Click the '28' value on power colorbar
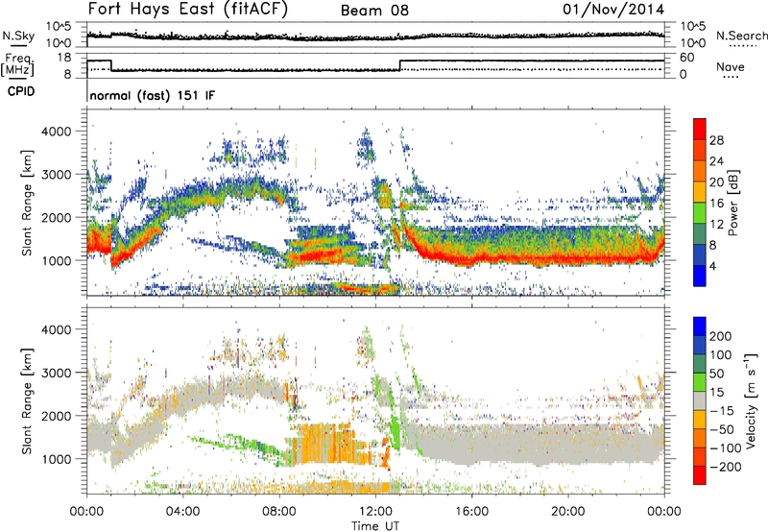Viewport: 768px width, 532px height. click(716, 140)
